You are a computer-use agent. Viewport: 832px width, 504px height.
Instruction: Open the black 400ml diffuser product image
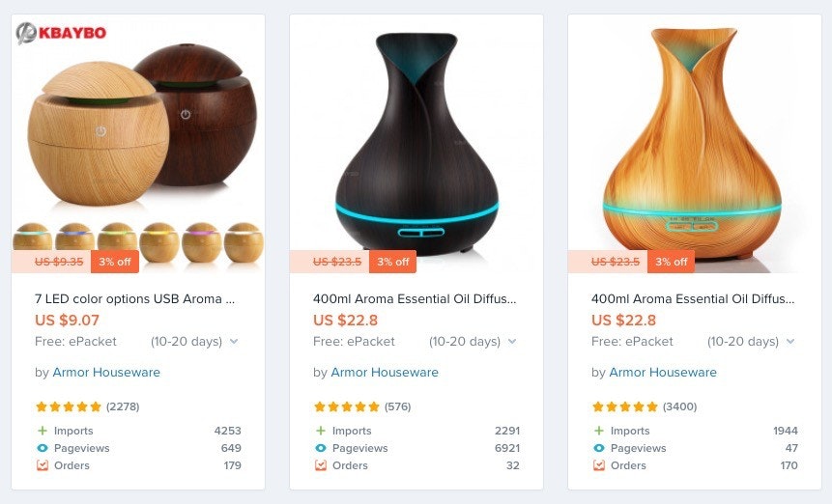pos(416,144)
